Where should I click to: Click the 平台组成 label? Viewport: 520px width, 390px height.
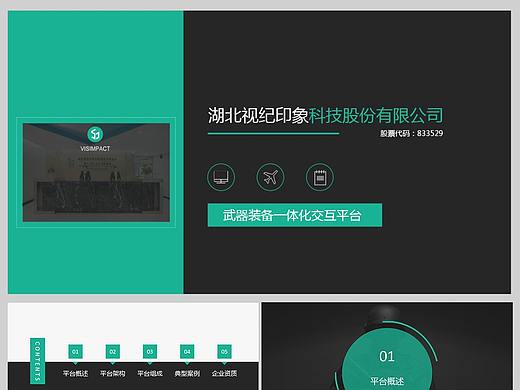[x=150, y=373]
